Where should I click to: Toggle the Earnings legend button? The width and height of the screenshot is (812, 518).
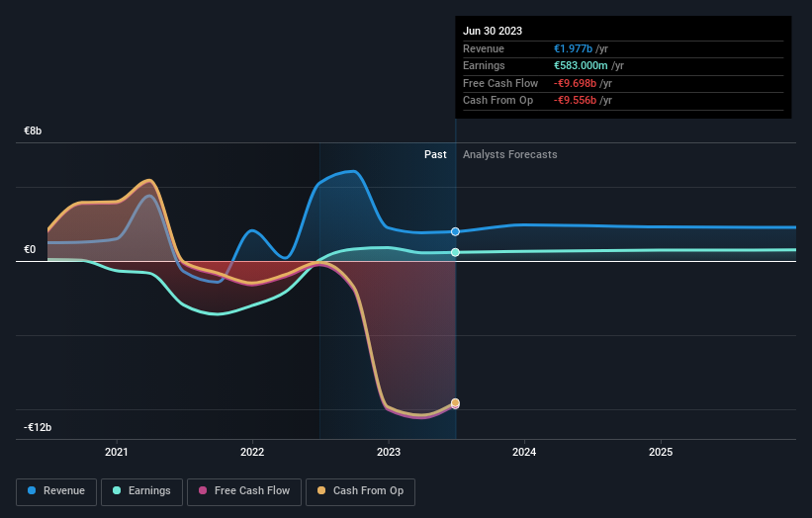141,491
